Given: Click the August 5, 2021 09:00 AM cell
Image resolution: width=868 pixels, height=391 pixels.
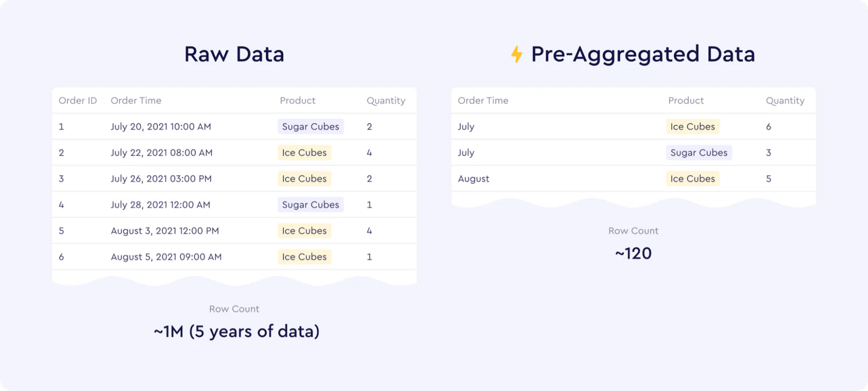Looking at the screenshot, I should click(x=166, y=257).
